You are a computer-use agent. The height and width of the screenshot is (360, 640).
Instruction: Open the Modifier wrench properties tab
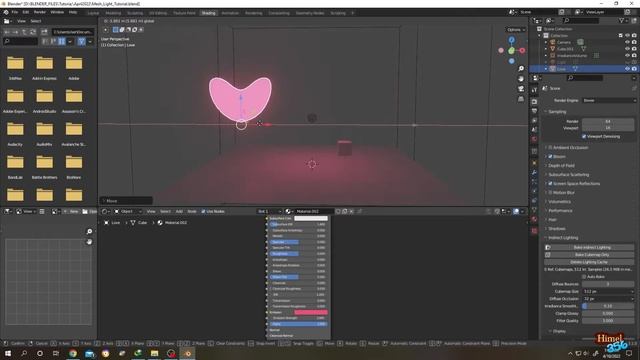pos(534,172)
